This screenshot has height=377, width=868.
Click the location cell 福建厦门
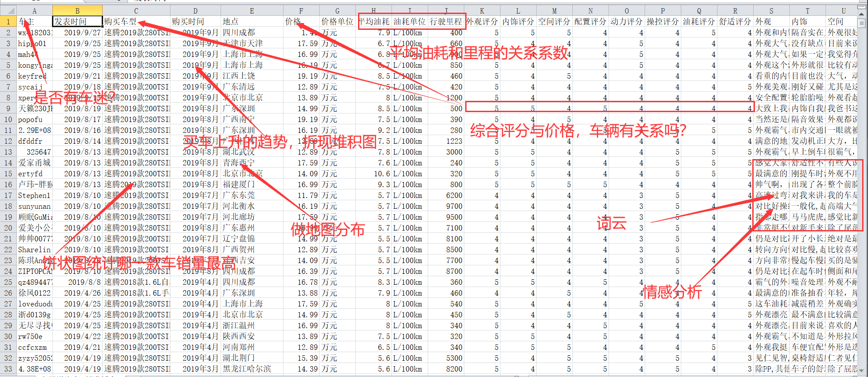click(252, 184)
